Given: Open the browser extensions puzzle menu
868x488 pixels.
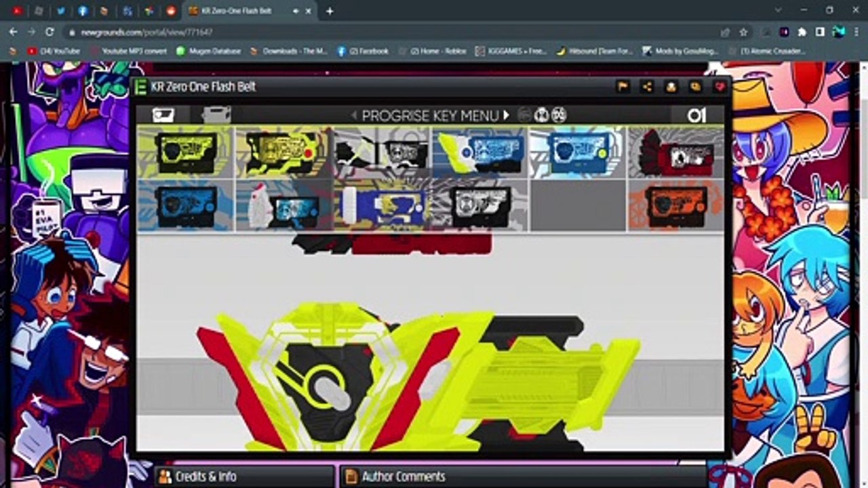Looking at the screenshot, I should [802, 32].
